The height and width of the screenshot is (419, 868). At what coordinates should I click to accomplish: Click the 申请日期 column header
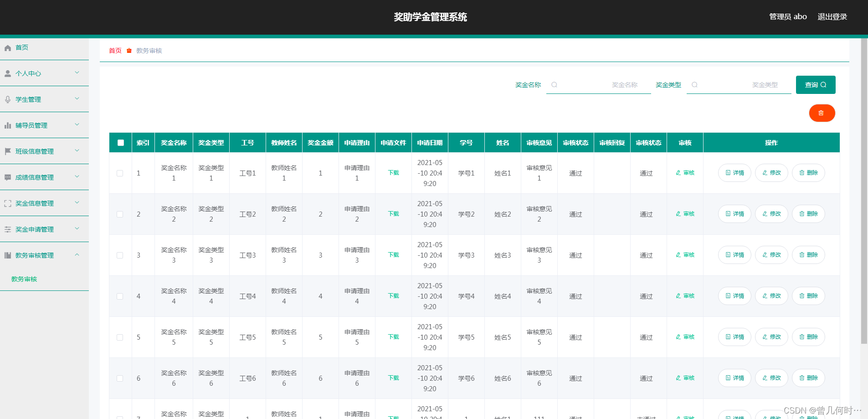tap(430, 143)
